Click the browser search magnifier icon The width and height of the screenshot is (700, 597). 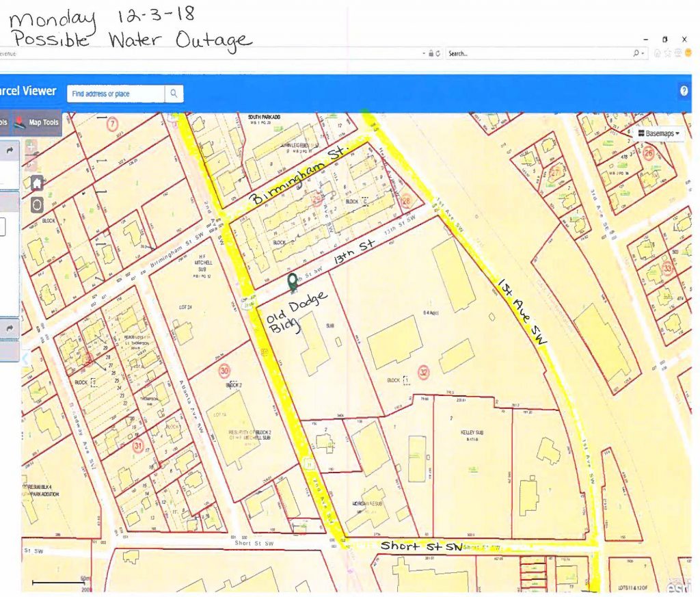pos(636,53)
